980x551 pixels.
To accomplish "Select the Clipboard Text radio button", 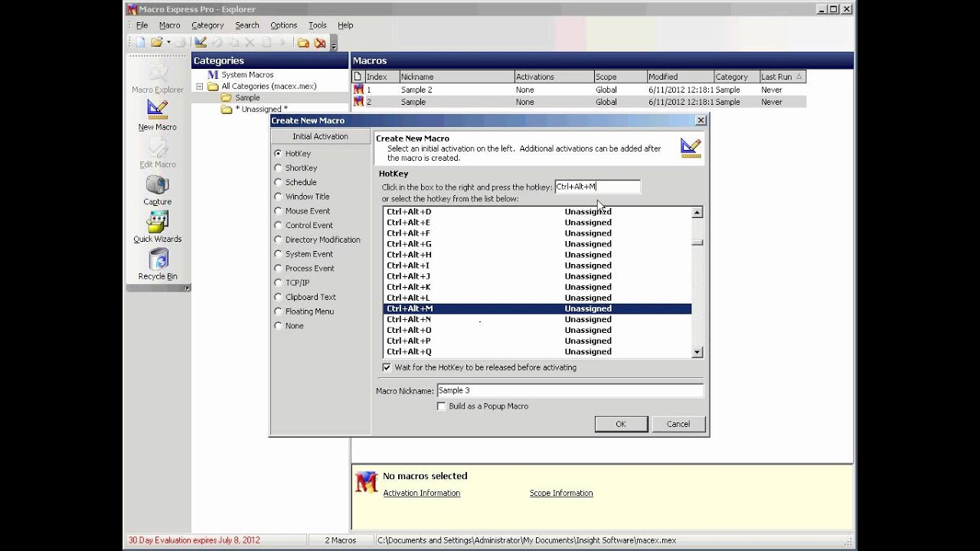I will (x=278, y=297).
